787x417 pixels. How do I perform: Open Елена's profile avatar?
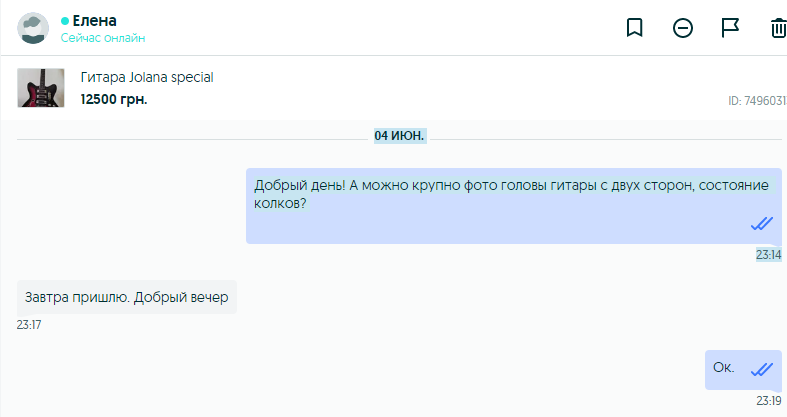(x=33, y=28)
